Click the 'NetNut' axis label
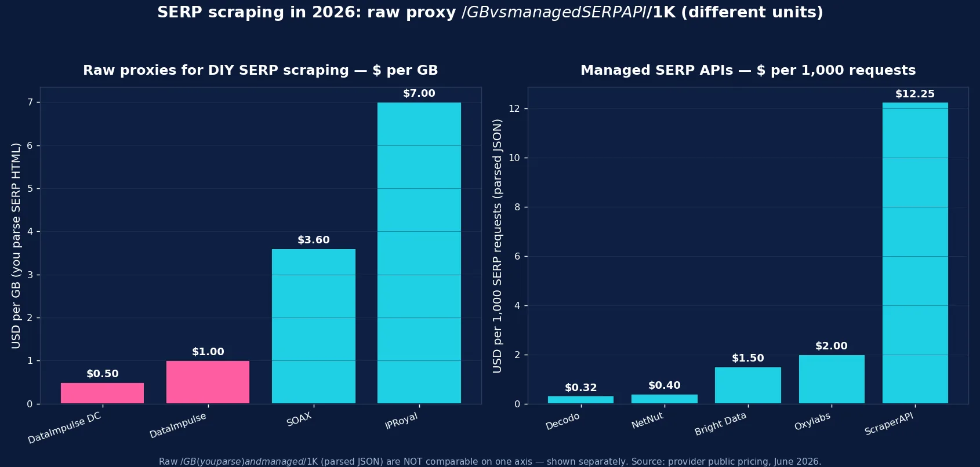The width and height of the screenshot is (980, 467). pyautogui.click(x=647, y=421)
